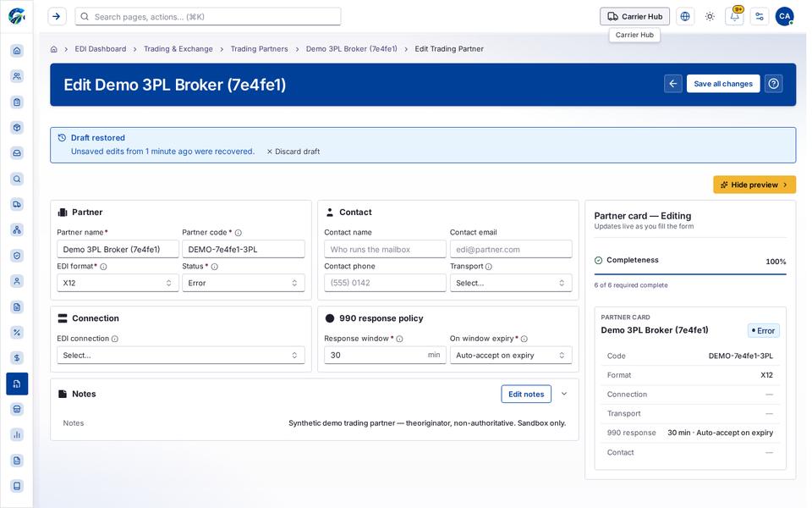Click the home breadcrumb icon
This screenshot has width=812, height=508.
click(x=54, y=49)
